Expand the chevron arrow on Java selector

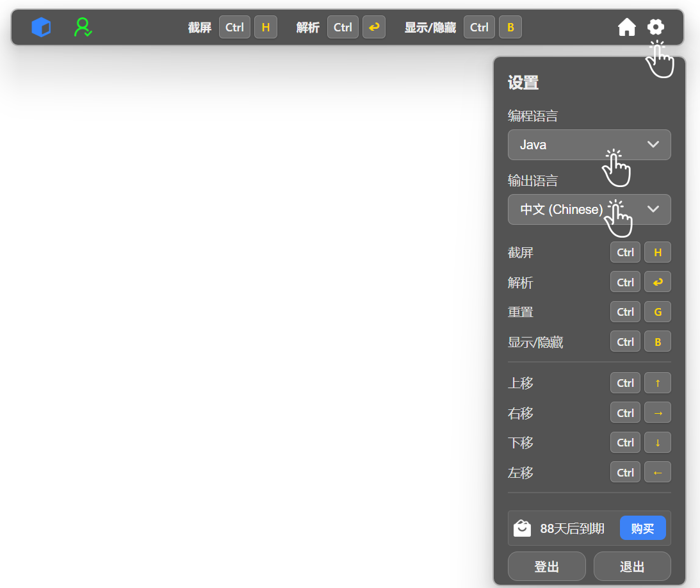click(x=653, y=145)
